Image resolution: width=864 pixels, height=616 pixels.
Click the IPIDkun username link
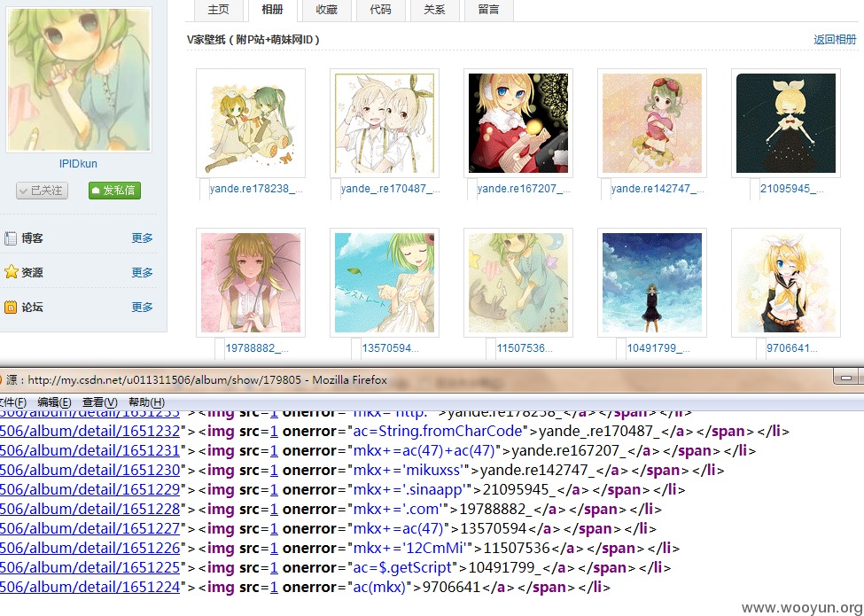coord(78,164)
